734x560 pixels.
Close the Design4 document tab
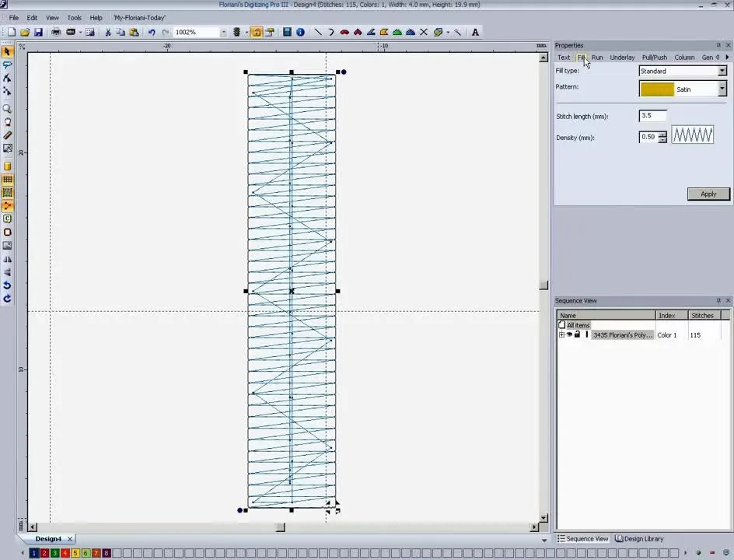click(x=70, y=539)
